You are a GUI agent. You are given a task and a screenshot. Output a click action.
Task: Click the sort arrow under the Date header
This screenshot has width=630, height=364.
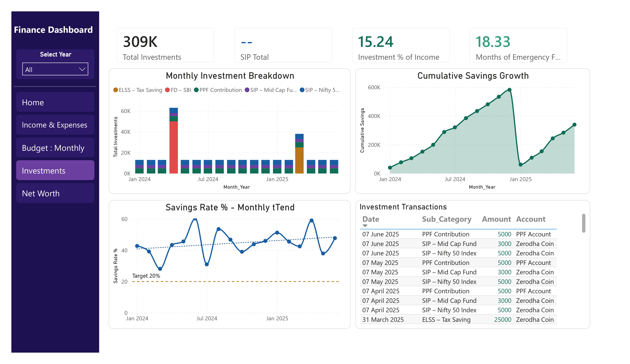pyautogui.click(x=365, y=226)
